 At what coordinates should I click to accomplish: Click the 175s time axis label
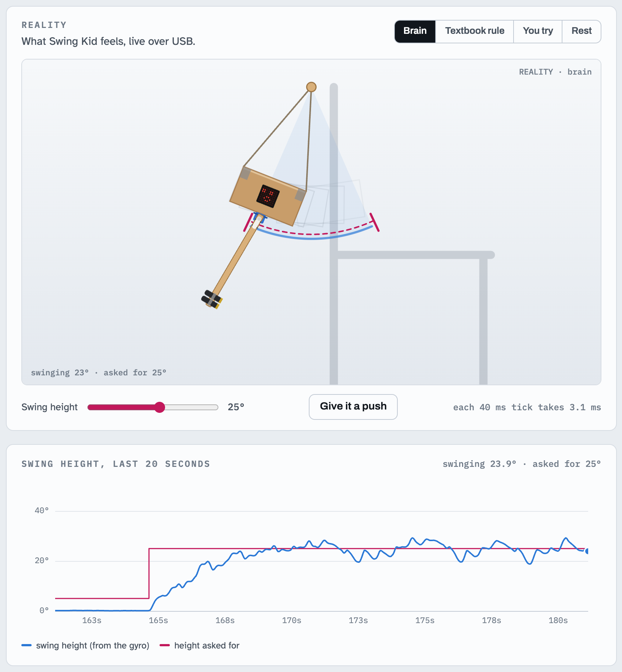425,620
